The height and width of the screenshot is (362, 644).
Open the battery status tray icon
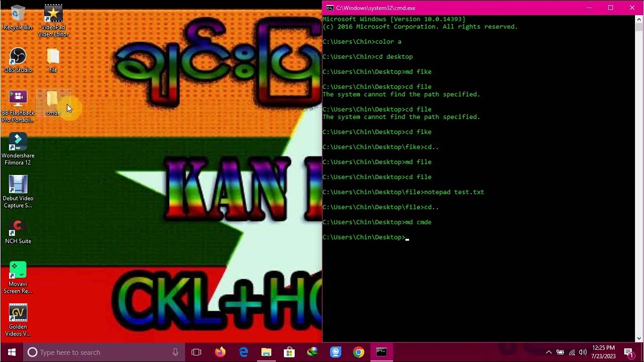click(560, 352)
